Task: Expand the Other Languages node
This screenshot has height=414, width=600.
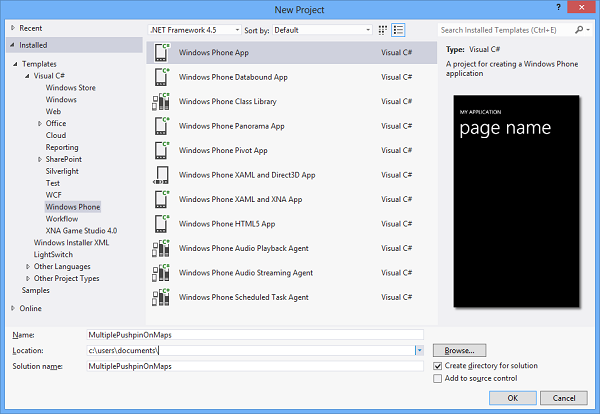Action: tap(28, 266)
